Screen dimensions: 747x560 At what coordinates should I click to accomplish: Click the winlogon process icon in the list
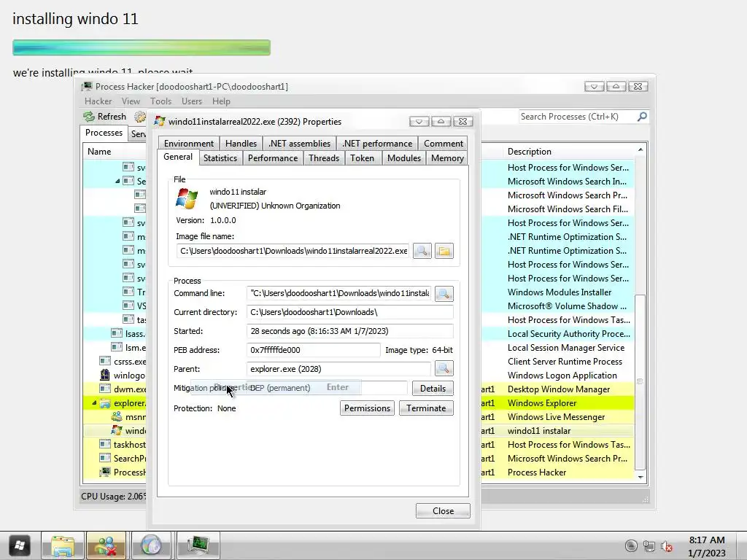coord(105,375)
